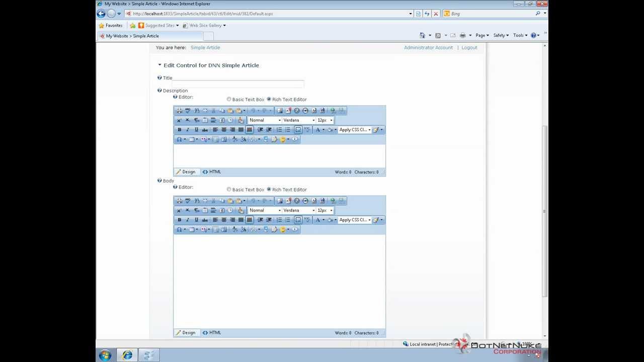Click Internet Explorer taskbar icon
644x362 pixels.
[127, 355]
